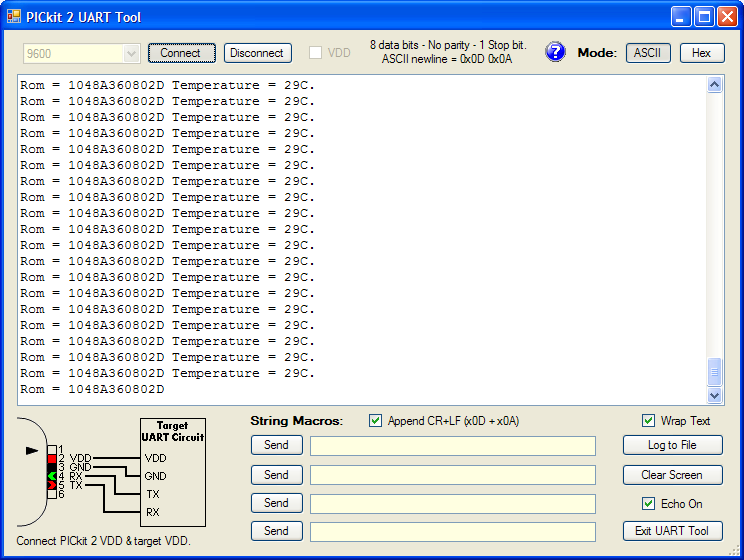Close the PICkit 2 UART Tool window
This screenshot has width=744, height=560.
pos(727,17)
